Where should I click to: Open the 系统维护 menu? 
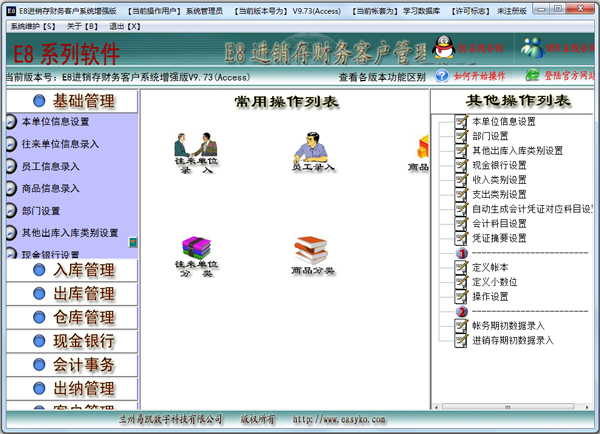click(x=33, y=24)
